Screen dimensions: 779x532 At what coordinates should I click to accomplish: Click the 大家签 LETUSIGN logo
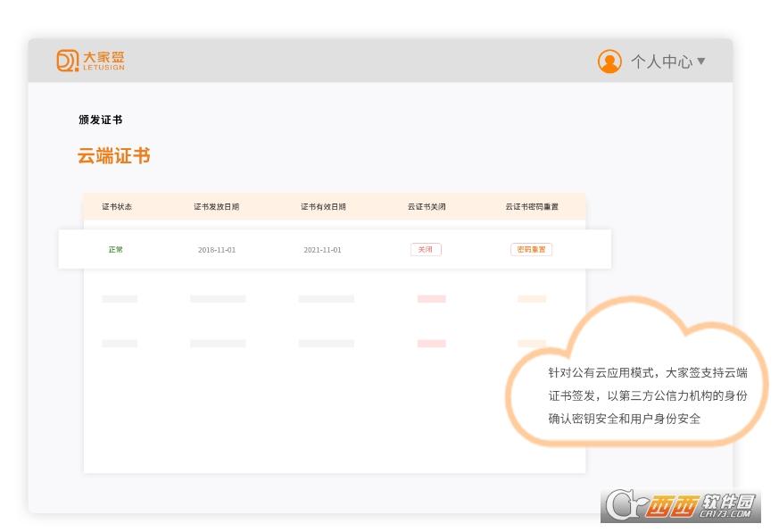click(x=90, y=61)
